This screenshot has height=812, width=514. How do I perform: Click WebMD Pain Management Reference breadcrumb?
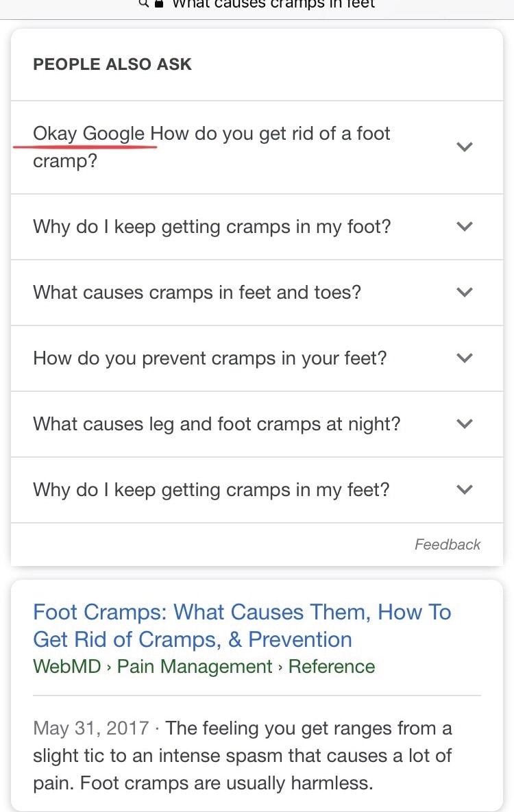(x=204, y=667)
